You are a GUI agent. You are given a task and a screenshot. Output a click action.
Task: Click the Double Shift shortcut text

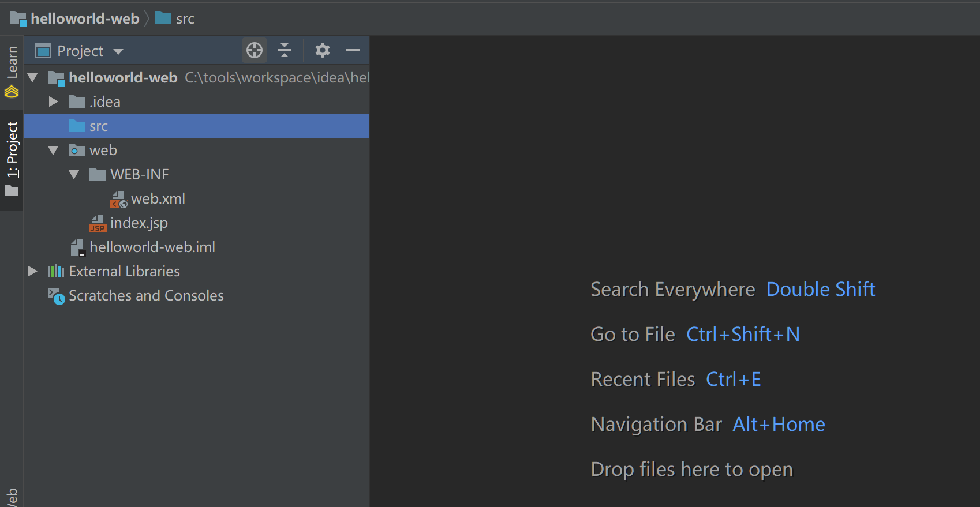(x=821, y=289)
